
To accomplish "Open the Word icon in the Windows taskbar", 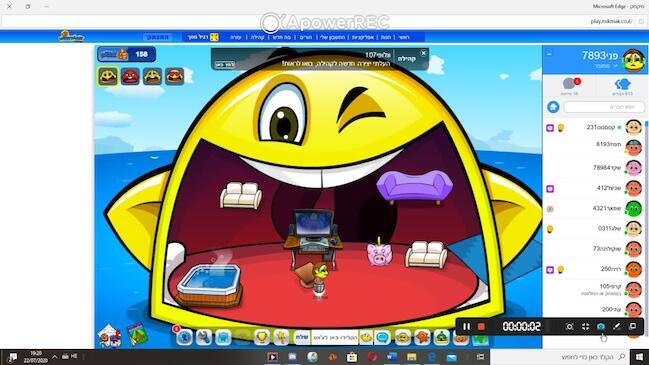I will click(391, 356).
